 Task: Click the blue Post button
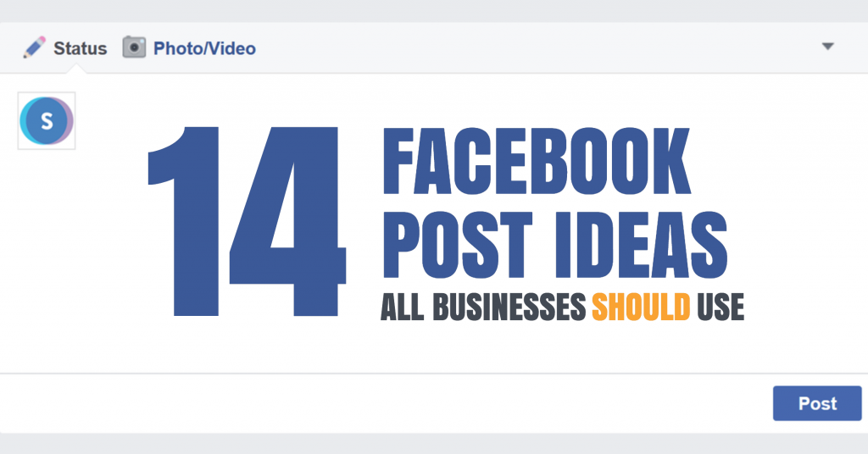(x=817, y=403)
